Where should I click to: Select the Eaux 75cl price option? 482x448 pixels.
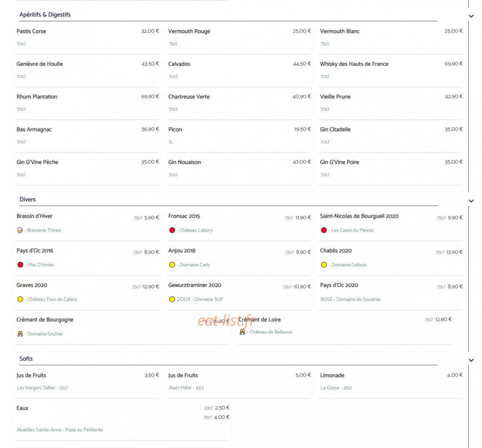pos(216,417)
